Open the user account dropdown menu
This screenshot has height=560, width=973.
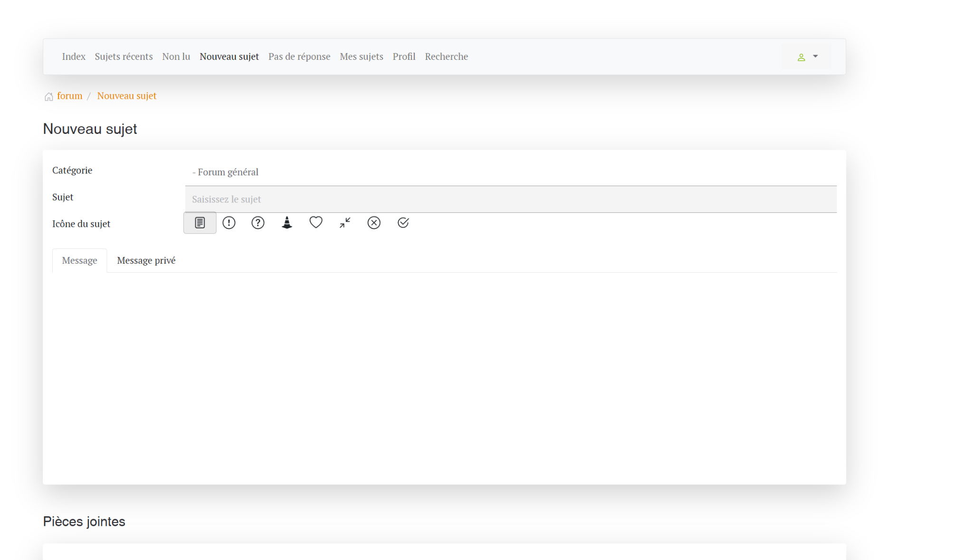(x=807, y=57)
